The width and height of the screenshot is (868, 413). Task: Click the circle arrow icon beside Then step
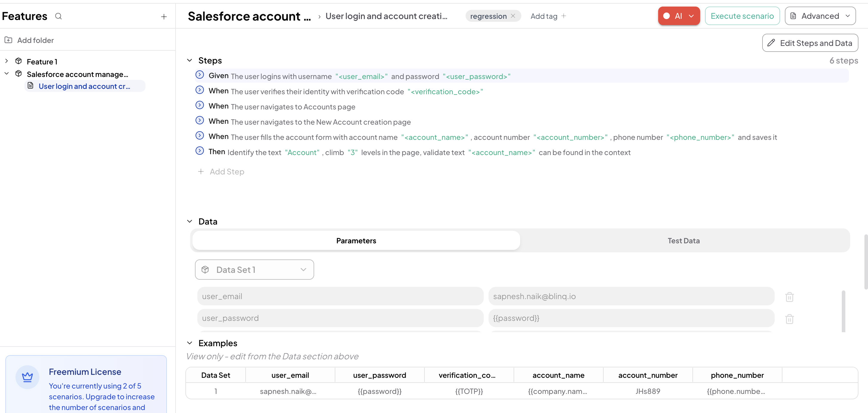pyautogui.click(x=200, y=151)
